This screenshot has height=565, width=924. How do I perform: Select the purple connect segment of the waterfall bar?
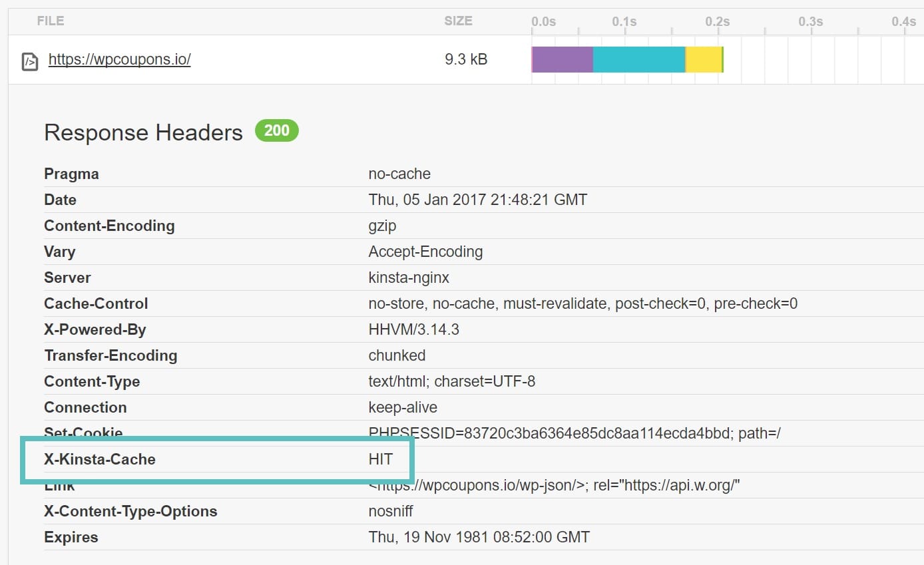pyautogui.click(x=561, y=59)
